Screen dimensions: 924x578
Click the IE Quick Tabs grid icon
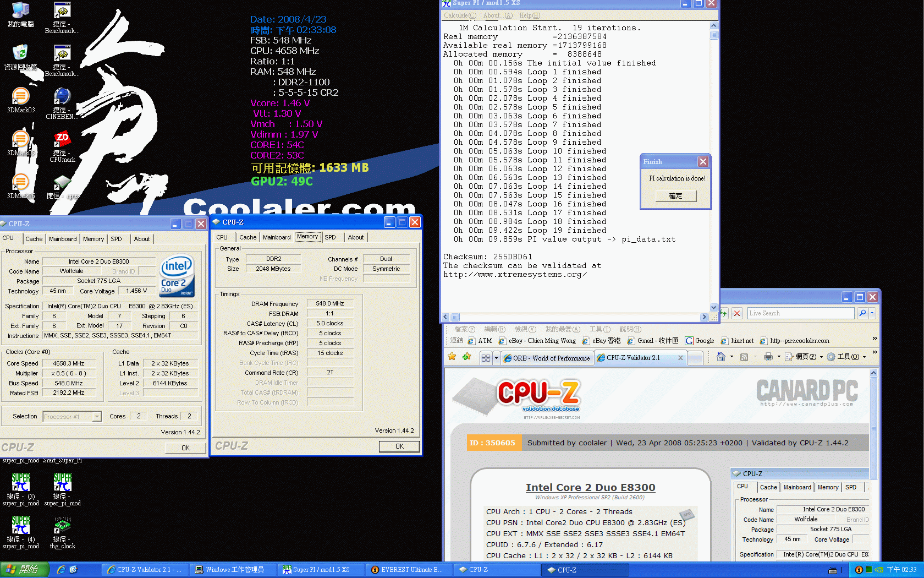click(x=486, y=358)
